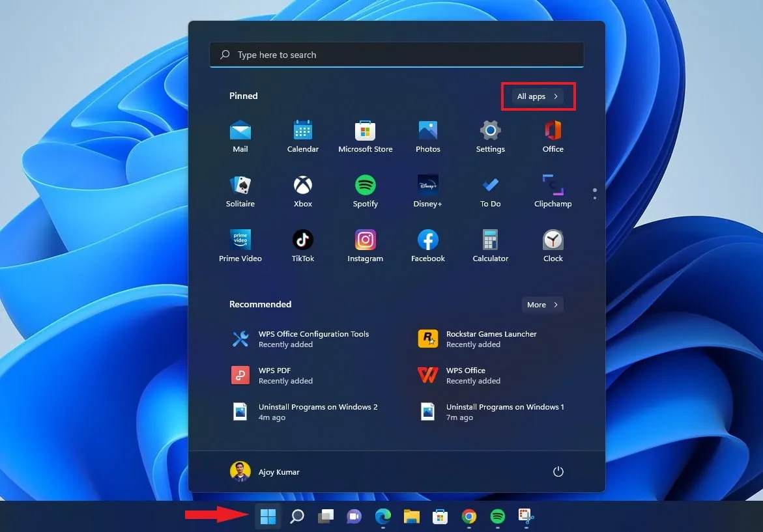The image size is (763, 532).
Task: Open Google Chrome from the taskbar
Action: [x=468, y=517]
